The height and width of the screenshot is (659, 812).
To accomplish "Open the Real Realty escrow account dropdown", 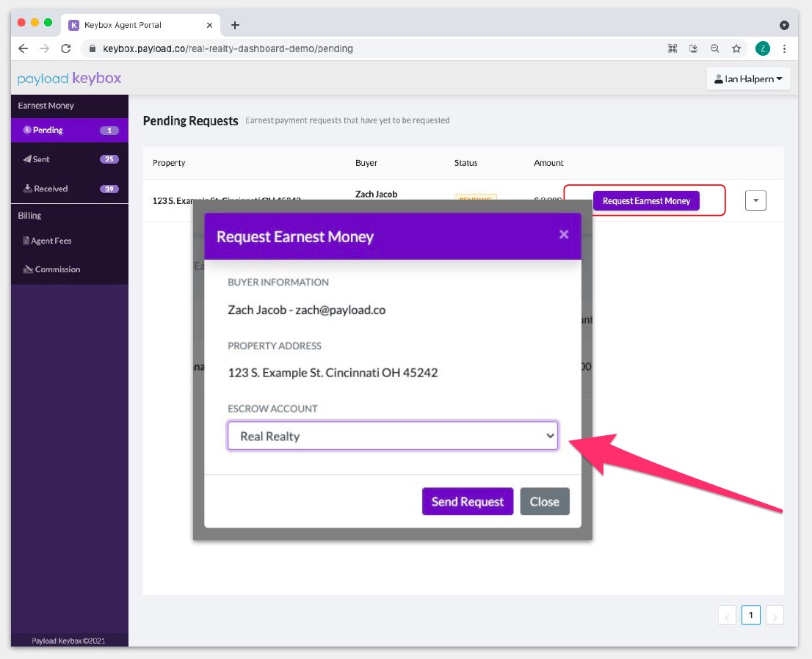I will coord(393,436).
